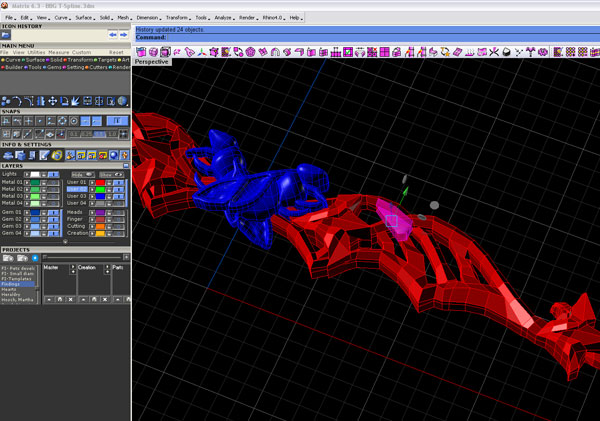Screen dimensions: 600x421
Task: Click the globe icon in tool row
Action: pos(122,101)
